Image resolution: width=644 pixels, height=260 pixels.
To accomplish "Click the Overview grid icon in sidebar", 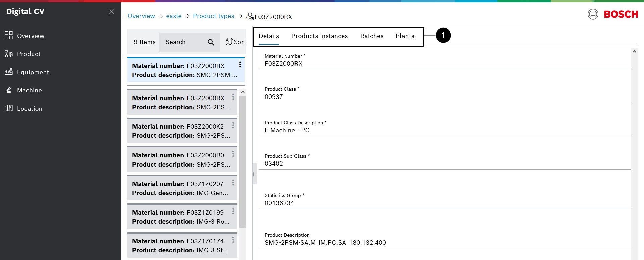I will 9,36.
